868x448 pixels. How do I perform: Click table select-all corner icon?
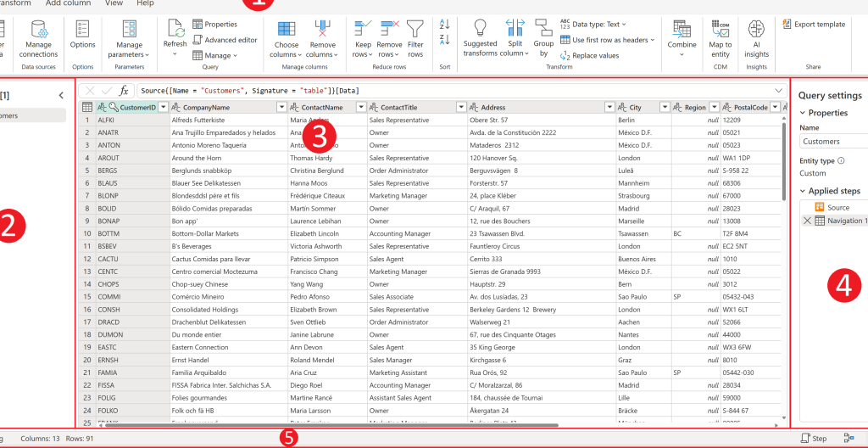(87, 108)
